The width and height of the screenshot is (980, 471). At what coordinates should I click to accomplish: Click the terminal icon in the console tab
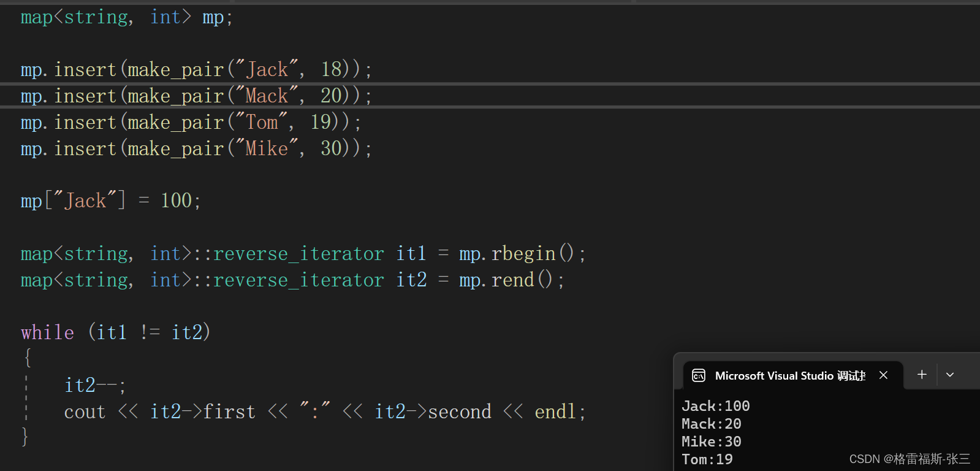tap(699, 375)
